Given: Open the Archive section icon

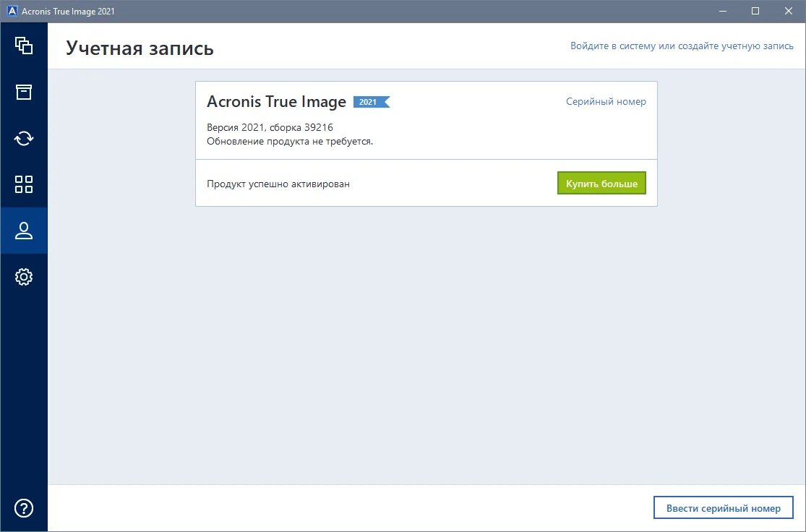Looking at the screenshot, I should [x=24, y=92].
